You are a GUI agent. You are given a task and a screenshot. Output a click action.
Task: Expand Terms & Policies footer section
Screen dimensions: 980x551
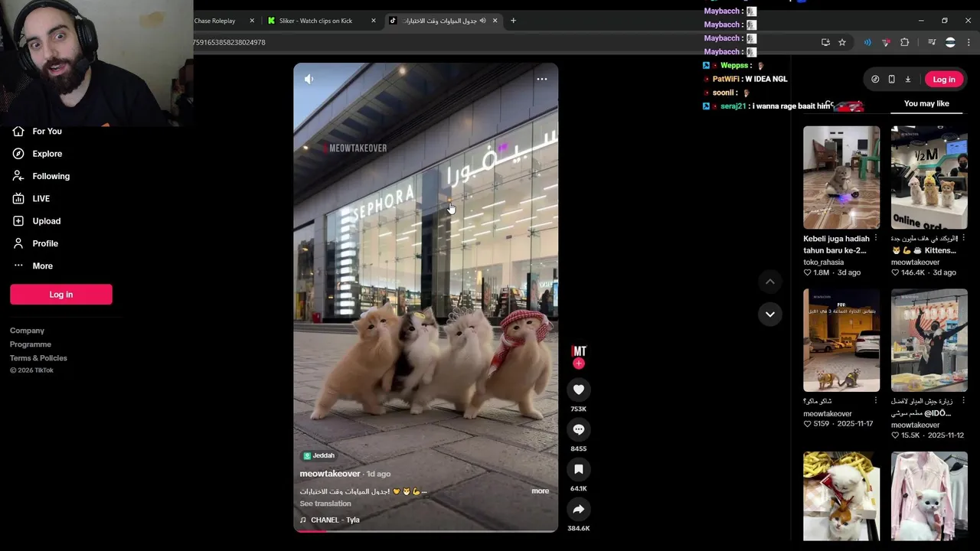tap(38, 358)
